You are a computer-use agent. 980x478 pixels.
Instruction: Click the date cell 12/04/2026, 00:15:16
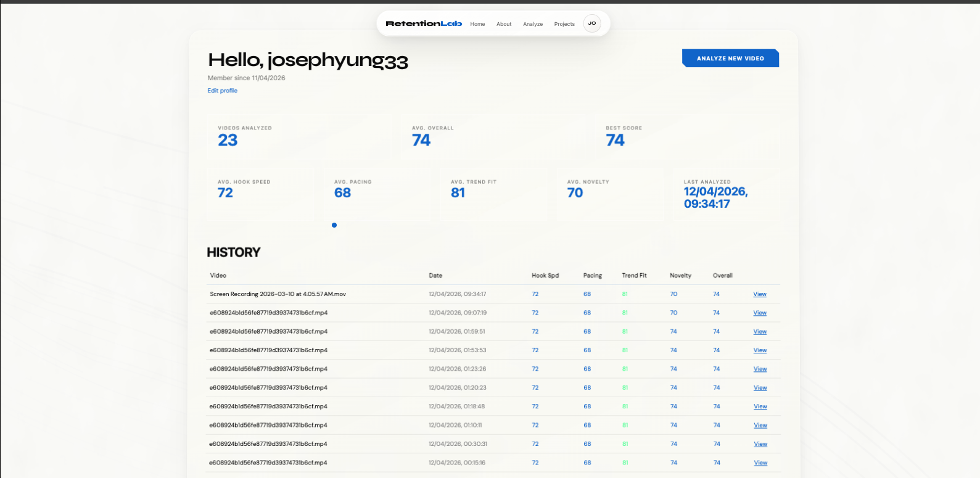coord(457,463)
